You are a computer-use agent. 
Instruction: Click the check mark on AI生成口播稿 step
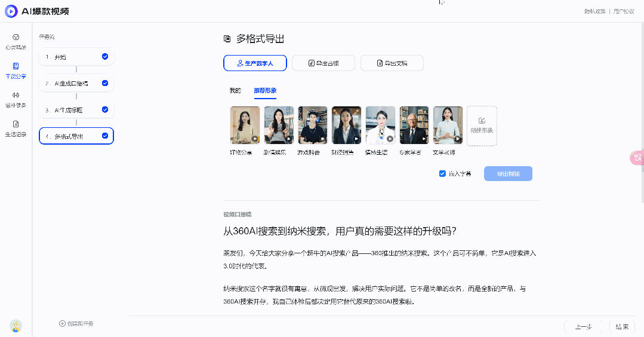[x=105, y=83]
